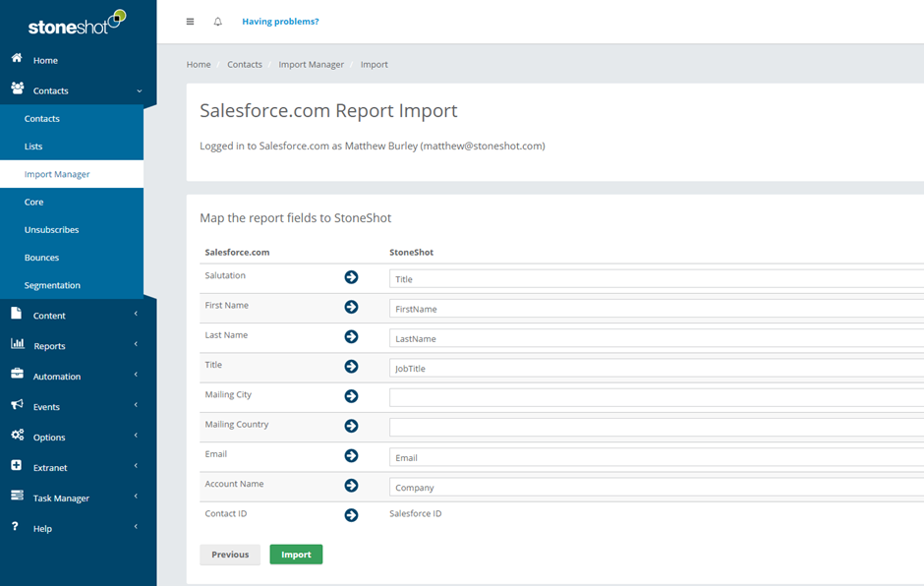Expand the Content menu chevron
The width and height of the screenshot is (924, 586).
pos(136,314)
